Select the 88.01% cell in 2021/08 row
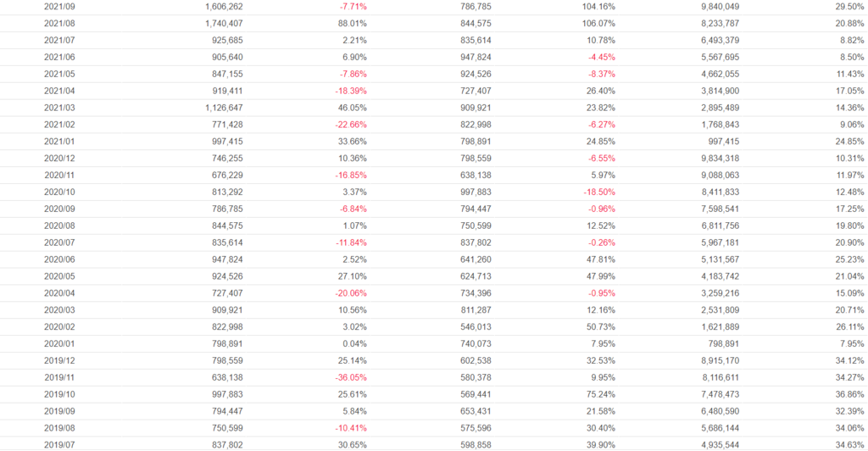Viewport: 868px width, 451px height. pos(351,24)
